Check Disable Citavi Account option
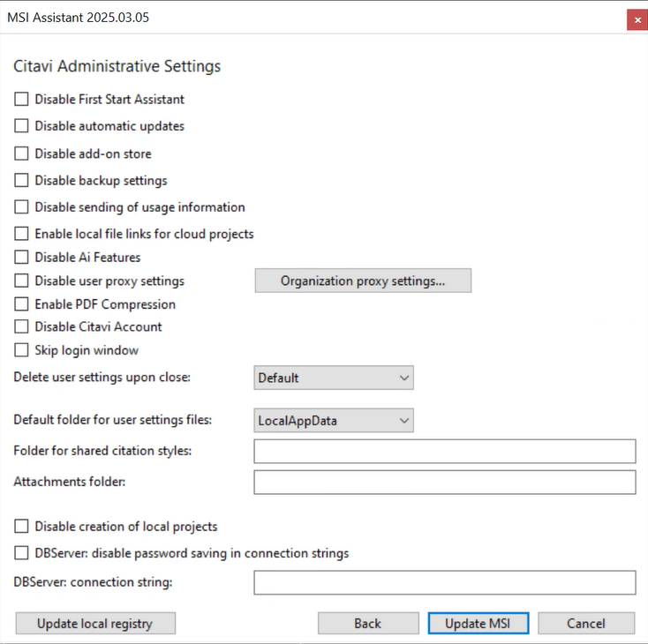This screenshot has width=648, height=644. click(21, 326)
